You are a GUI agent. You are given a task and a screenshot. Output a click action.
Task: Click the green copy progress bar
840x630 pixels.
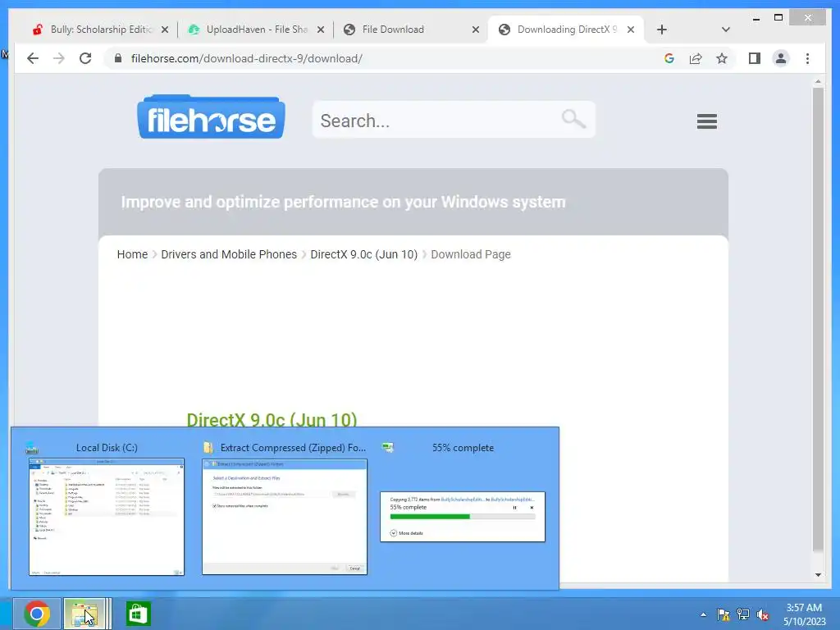click(x=430, y=517)
